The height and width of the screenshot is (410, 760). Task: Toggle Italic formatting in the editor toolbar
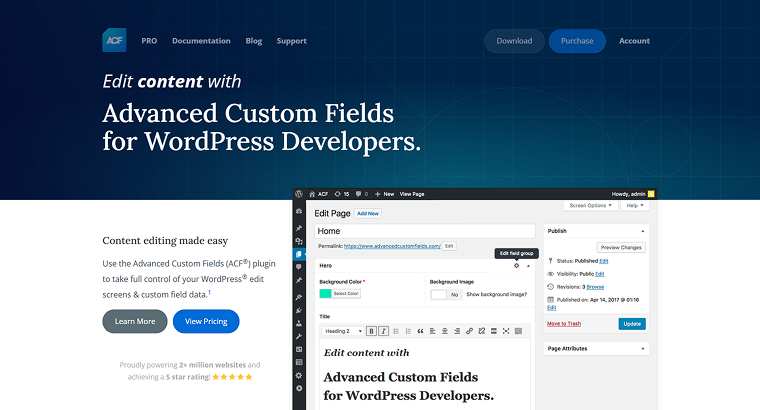coord(383,331)
